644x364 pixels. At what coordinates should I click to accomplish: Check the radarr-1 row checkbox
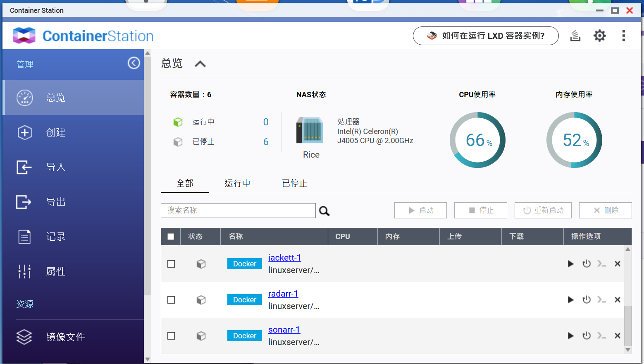pos(171,300)
